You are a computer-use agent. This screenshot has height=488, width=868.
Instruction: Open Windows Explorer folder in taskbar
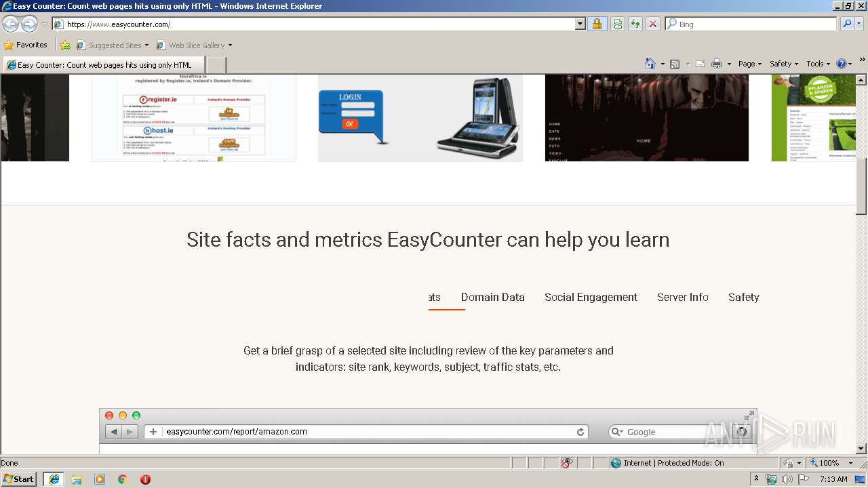[x=77, y=479]
